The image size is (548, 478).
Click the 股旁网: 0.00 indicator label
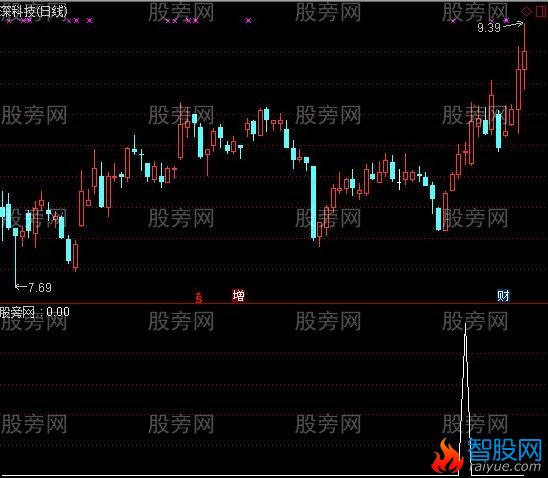click(x=35, y=312)
